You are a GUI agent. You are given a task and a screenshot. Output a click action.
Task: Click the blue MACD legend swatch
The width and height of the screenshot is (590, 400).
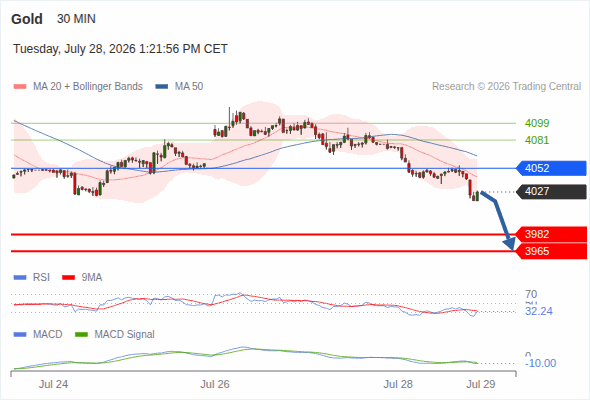coord(20,335)
